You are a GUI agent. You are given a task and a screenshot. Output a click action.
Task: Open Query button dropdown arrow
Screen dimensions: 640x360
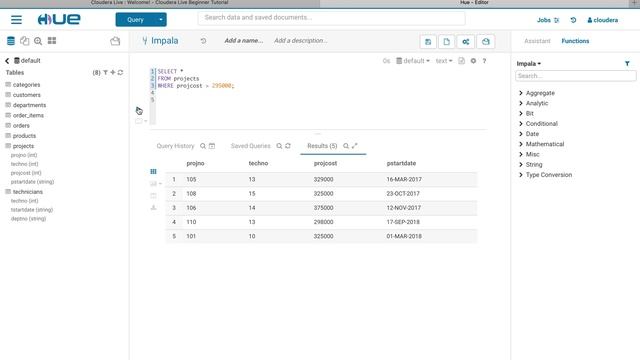pyautogui.click(x=161, y=20)
